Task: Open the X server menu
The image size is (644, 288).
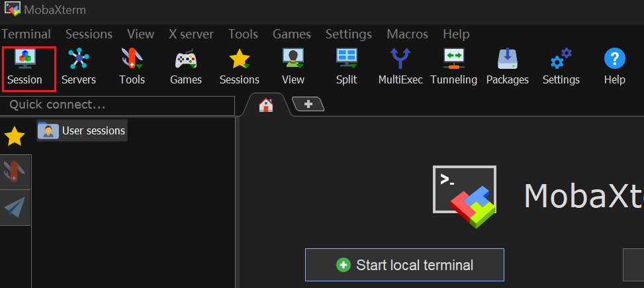Action: click(191, 34)
